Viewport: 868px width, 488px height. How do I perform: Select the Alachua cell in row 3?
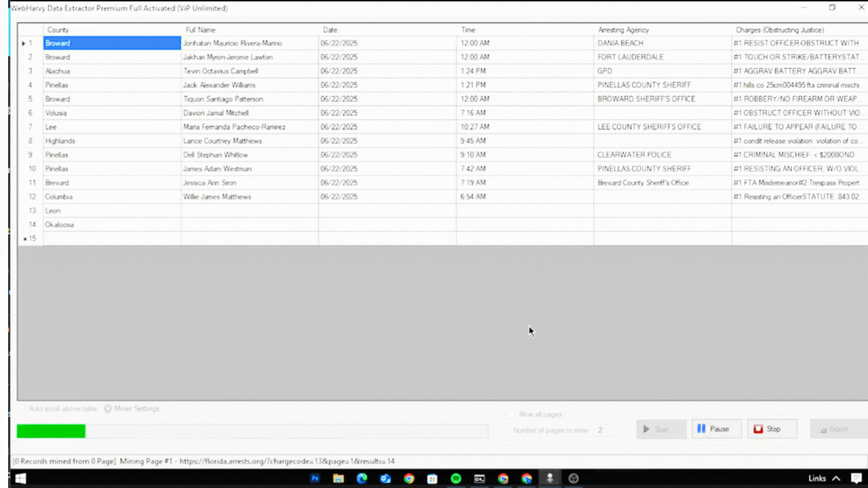[112, 71]
